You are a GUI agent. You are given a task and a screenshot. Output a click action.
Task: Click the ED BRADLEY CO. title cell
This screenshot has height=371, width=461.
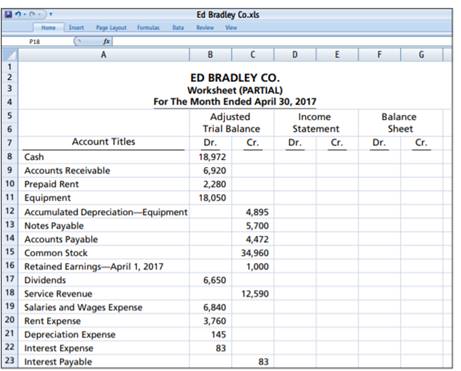tap(235, 78)
